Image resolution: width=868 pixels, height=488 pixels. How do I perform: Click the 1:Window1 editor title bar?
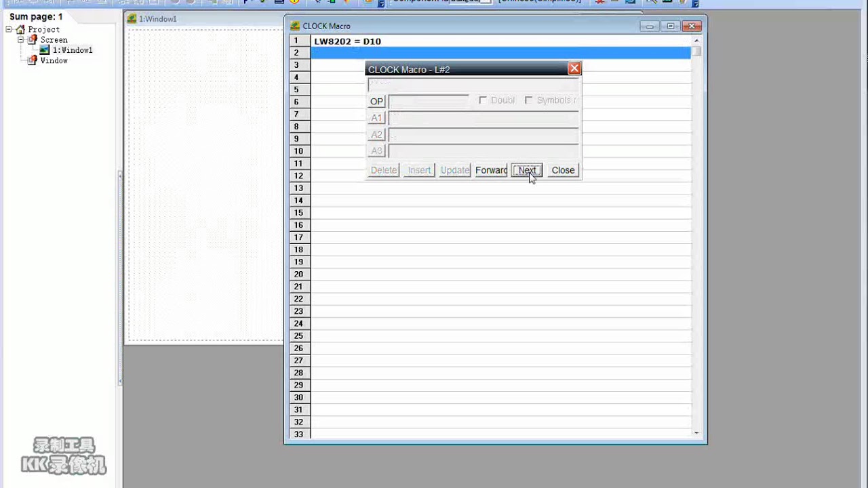point(203,19)
